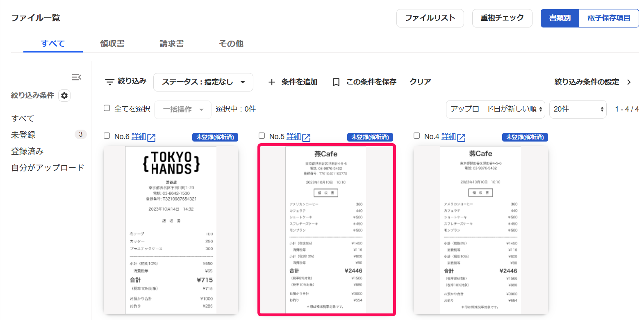Select すべて in the sidebar filters
This screenshot has width=644, height=320.
pos(23,119)
